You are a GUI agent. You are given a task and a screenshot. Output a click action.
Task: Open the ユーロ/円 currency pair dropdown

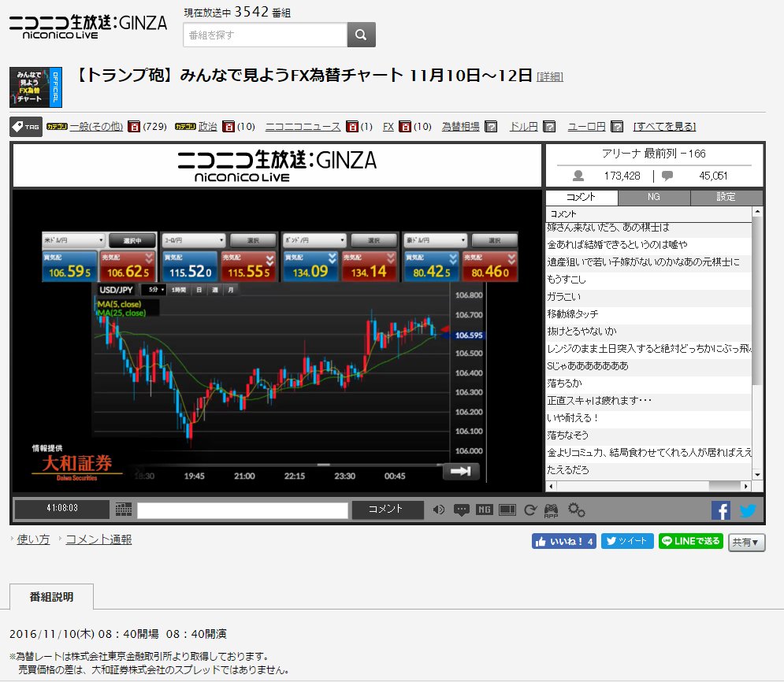tap(194, 240)
